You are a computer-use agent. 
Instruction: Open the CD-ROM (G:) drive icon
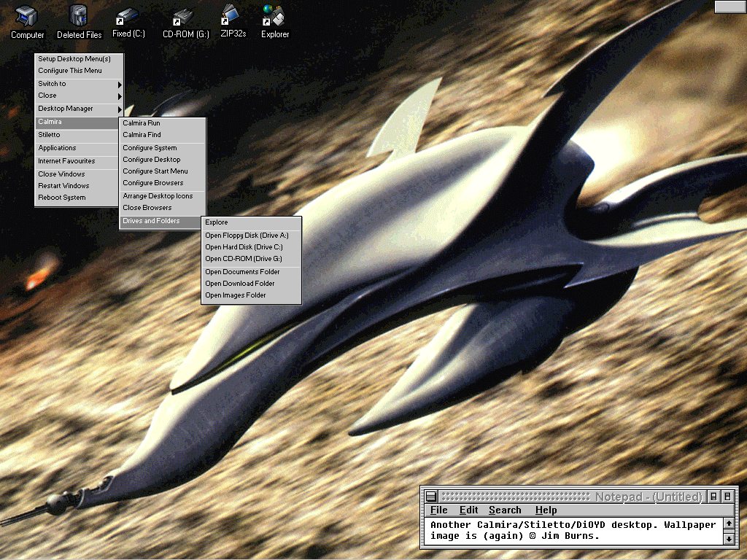(x=185, y=16)
